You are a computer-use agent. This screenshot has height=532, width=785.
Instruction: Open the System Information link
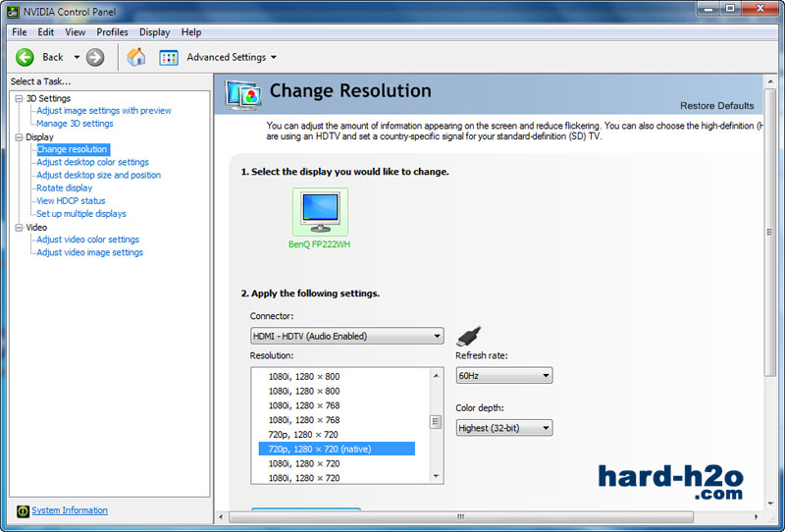coord(70,510)
